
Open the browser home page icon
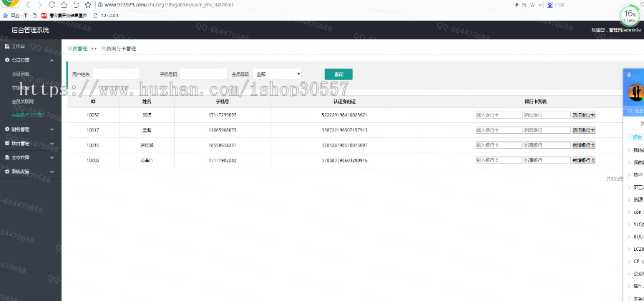[64, 5]
